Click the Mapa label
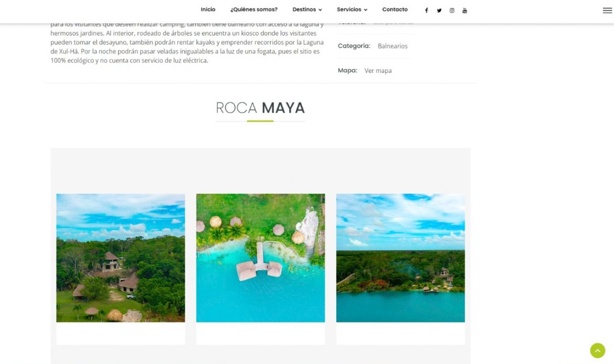This screenshot has width=614, height=364. (347, 70)
